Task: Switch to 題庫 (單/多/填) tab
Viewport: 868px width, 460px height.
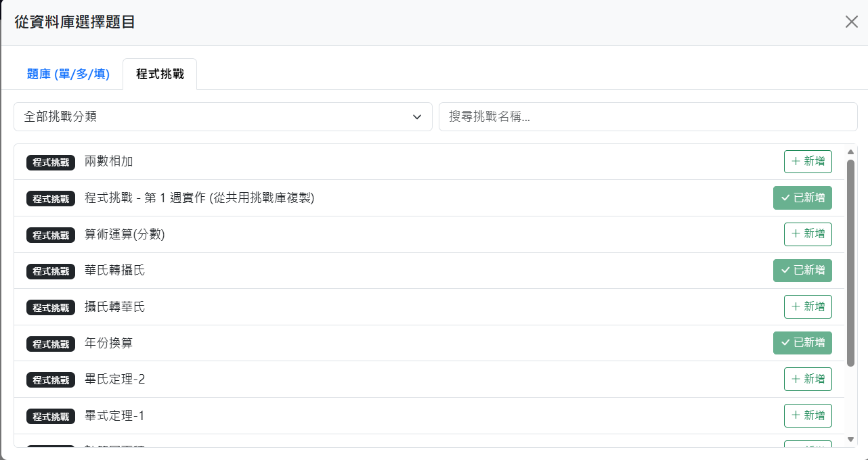Action: point(68,74)
